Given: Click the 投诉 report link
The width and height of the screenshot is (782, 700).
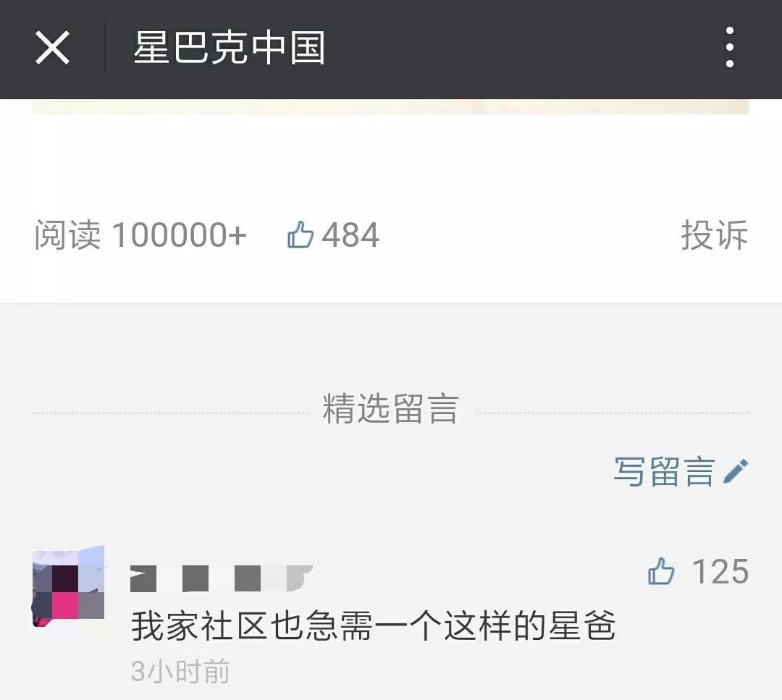Looking at the screenshot, I should [x=715, y=235].
